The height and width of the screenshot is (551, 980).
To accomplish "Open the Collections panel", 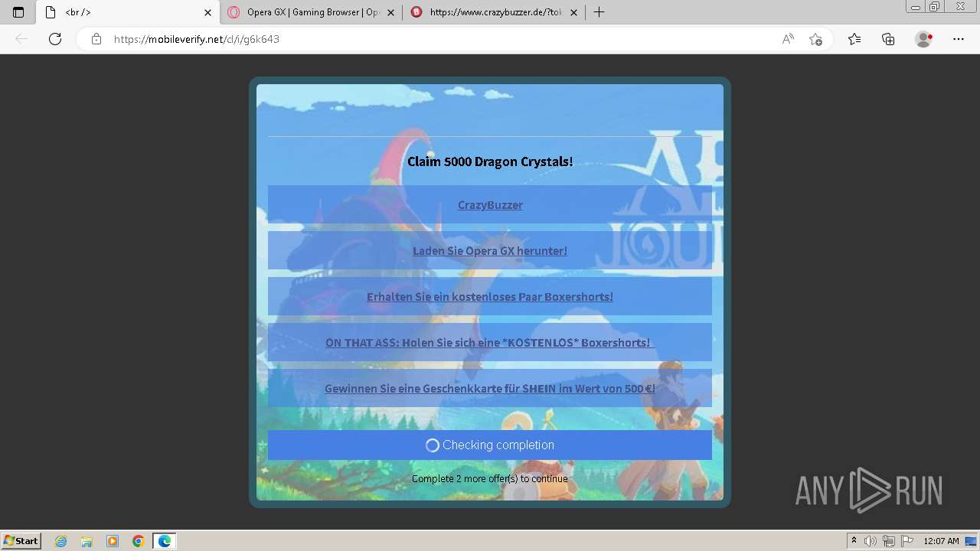I will (888, 39).
